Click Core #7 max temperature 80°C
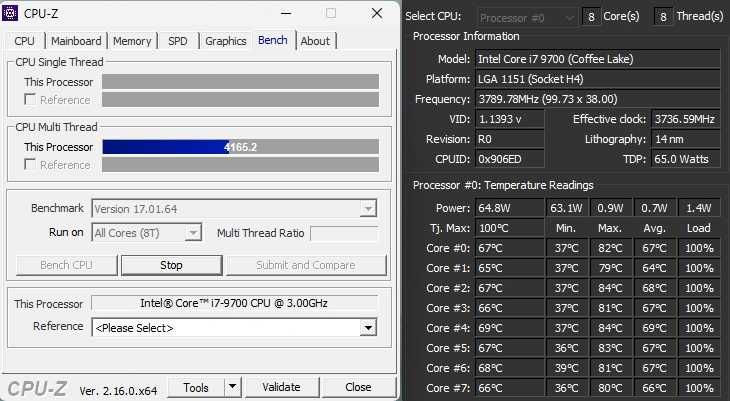The height and width of the screenshot is (401, 730). (610, 388)
